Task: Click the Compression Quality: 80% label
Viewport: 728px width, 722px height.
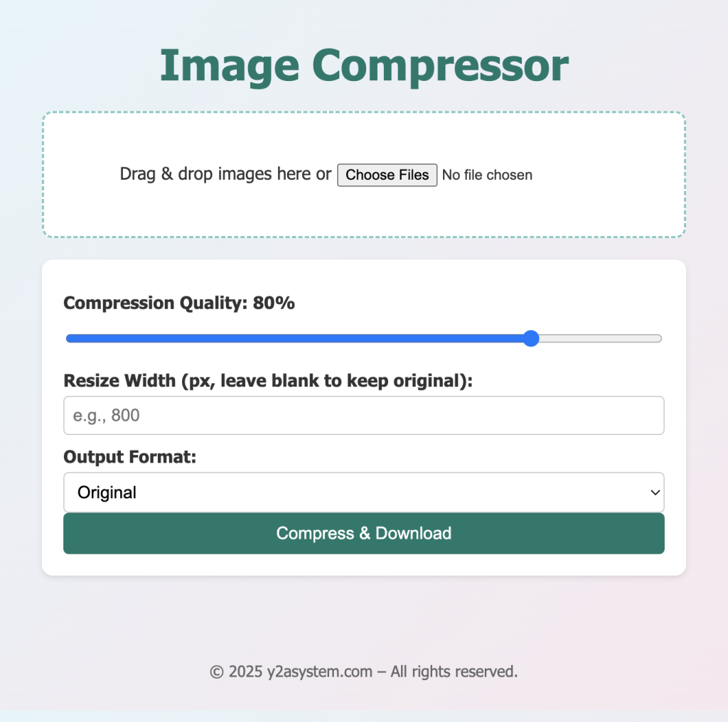Action: (x=180, y=303)
